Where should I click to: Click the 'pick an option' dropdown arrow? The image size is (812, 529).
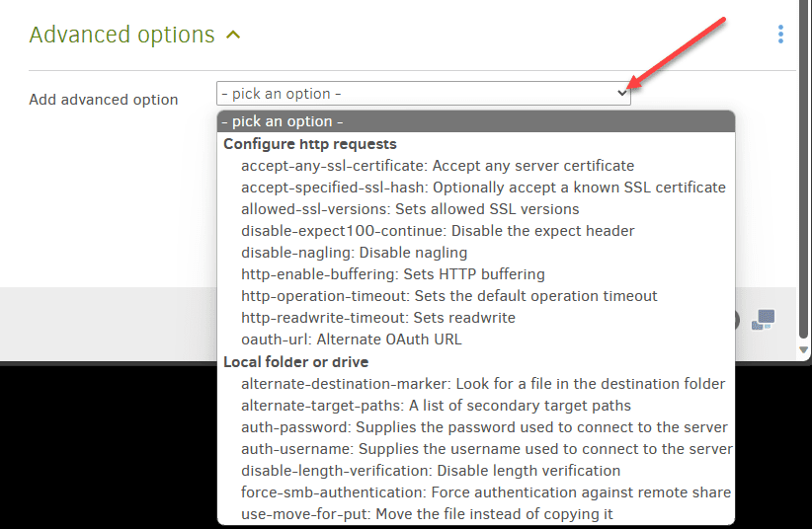[x=622, y=93]
